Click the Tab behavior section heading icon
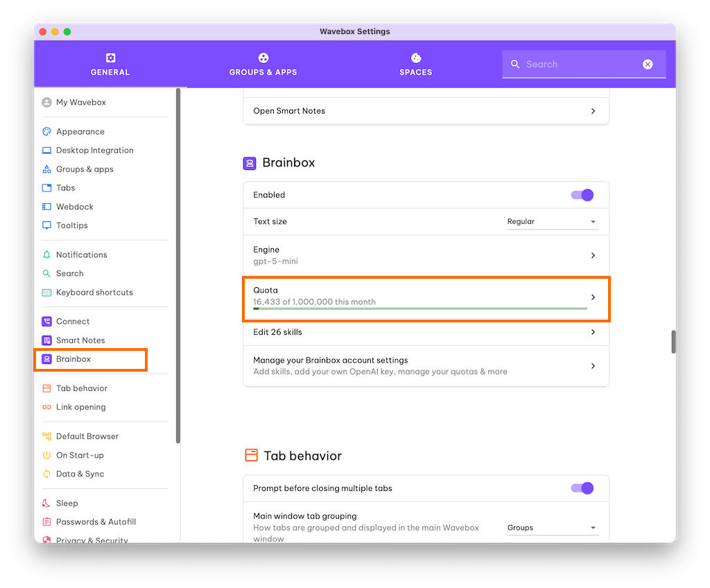The height and width of the screenshot is (588, 710). pyautogui.click(x=251, y=455)
